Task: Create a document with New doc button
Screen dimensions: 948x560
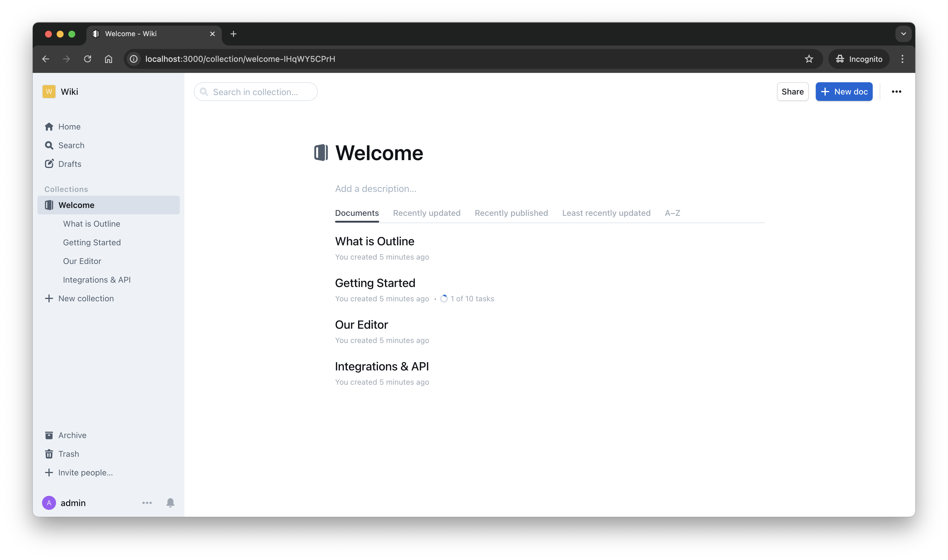Action: 844,91
